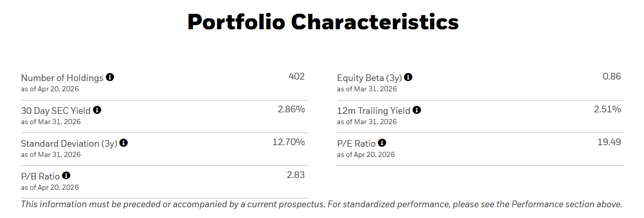Image resolution: width=644 pixels, height=218 pixels.
Task: Select the 12.70% standard deviation value
Action: pyautogui.click(x=288, y=142)
